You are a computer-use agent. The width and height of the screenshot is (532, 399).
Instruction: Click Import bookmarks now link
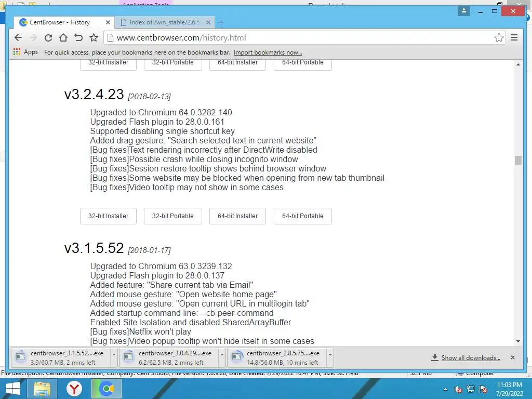(x=268, y=52)
